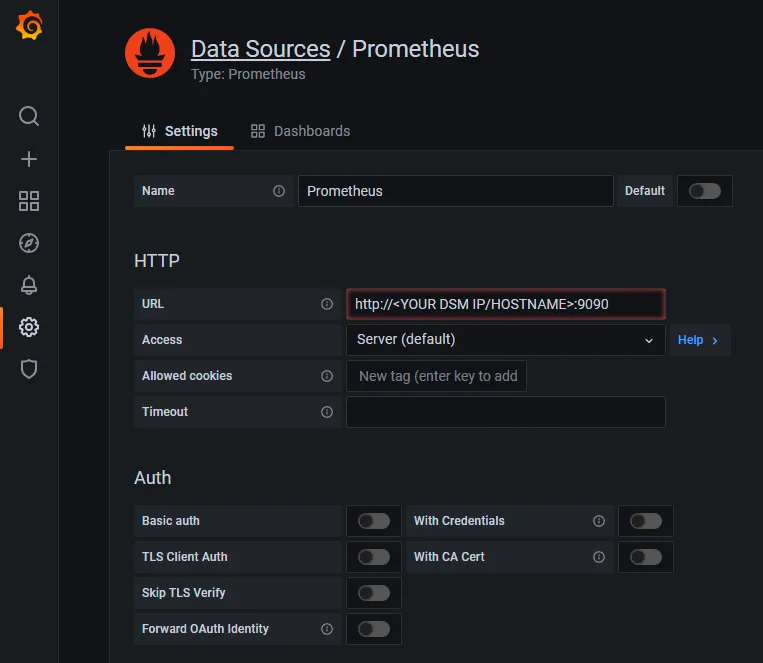Click the URL input field

[x=506, y=304]
